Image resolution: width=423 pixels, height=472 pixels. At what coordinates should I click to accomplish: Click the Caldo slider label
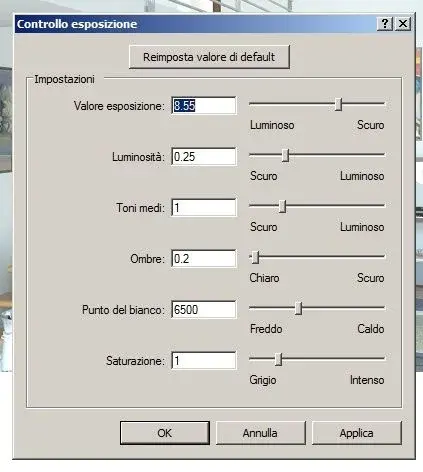point(371,329)
